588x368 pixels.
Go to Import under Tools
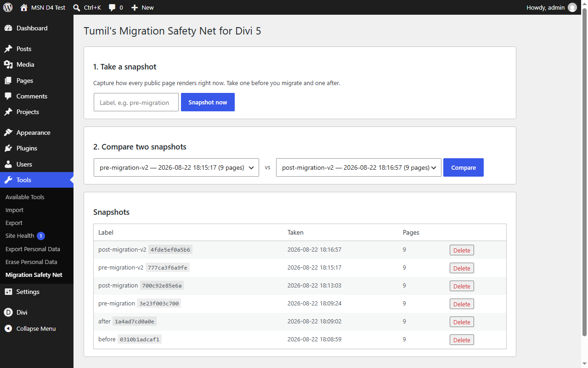(x=14, y=210)
